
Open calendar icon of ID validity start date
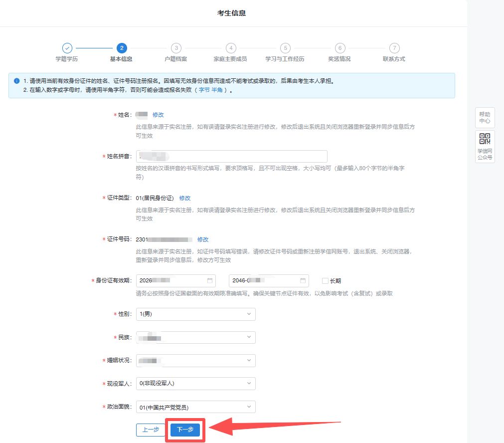coord(209,280)
